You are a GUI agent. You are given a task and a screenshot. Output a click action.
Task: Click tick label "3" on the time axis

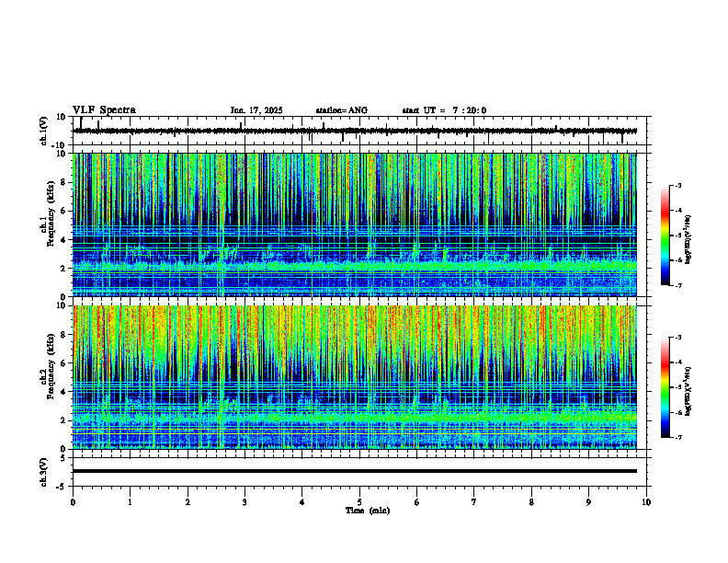tap(245, 502)
